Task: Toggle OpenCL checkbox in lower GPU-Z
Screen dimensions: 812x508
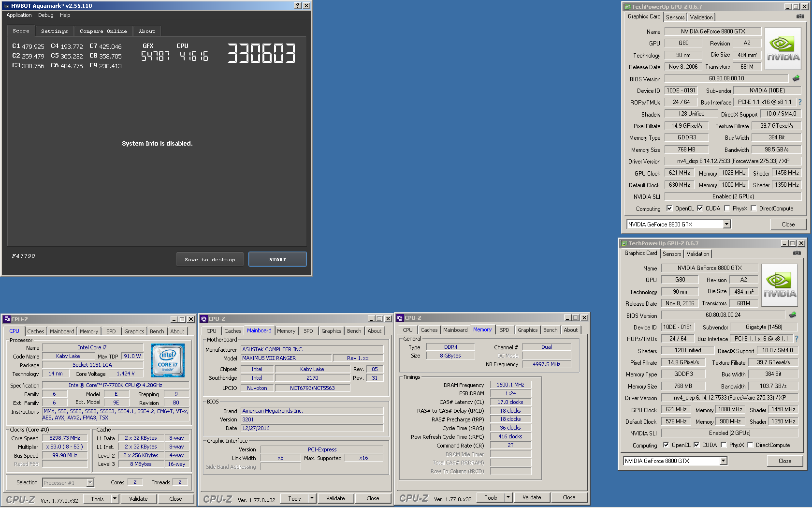Action: pos(666,445)
